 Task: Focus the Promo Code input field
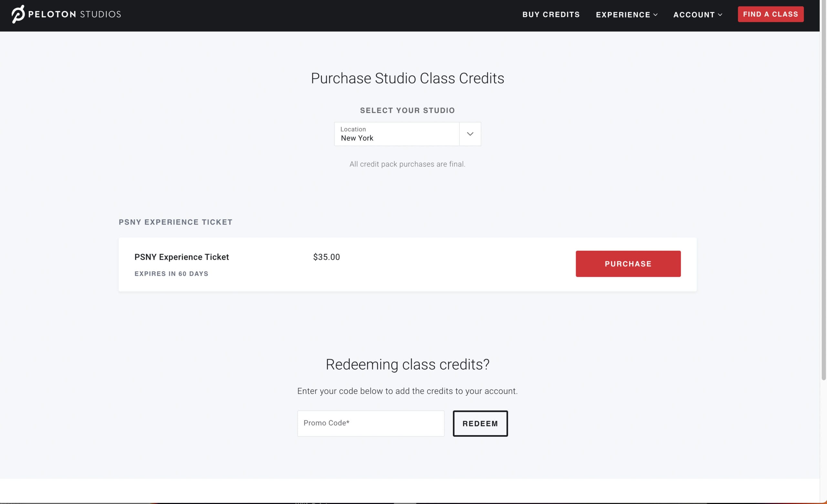tap(371, 424)
